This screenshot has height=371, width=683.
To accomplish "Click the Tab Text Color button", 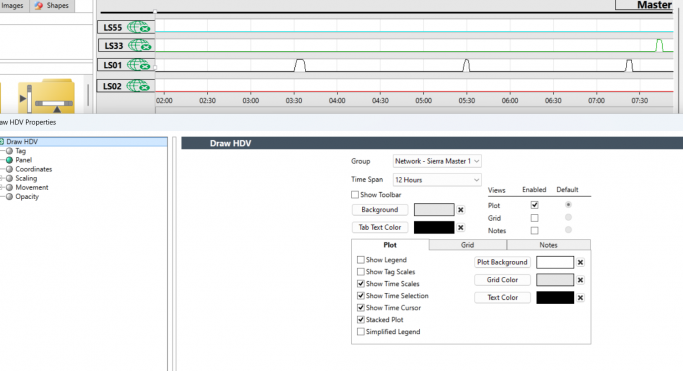I will click(x=380, y=227).
